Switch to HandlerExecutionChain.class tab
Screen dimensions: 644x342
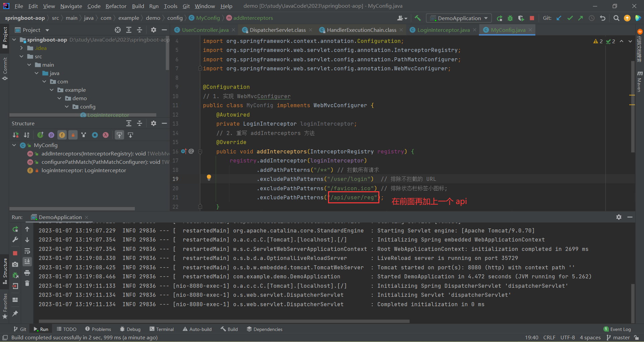point(362,30)
